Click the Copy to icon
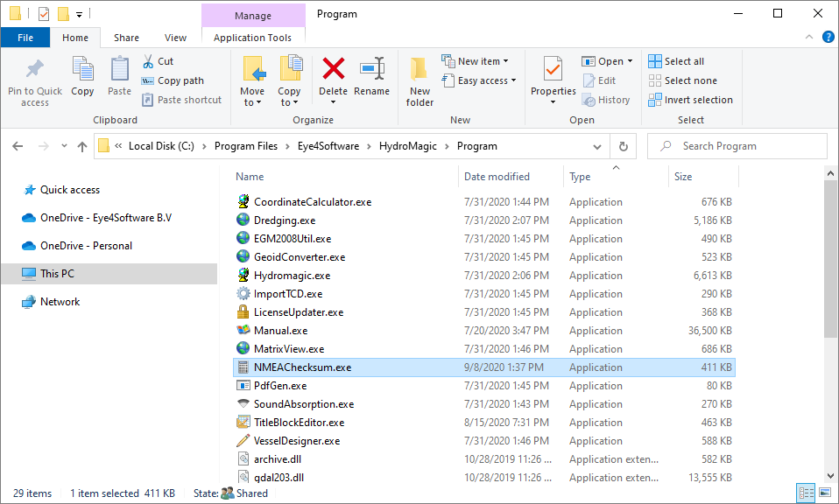The height and width of the screenshot is (504, 839). [x=290, y=69]
